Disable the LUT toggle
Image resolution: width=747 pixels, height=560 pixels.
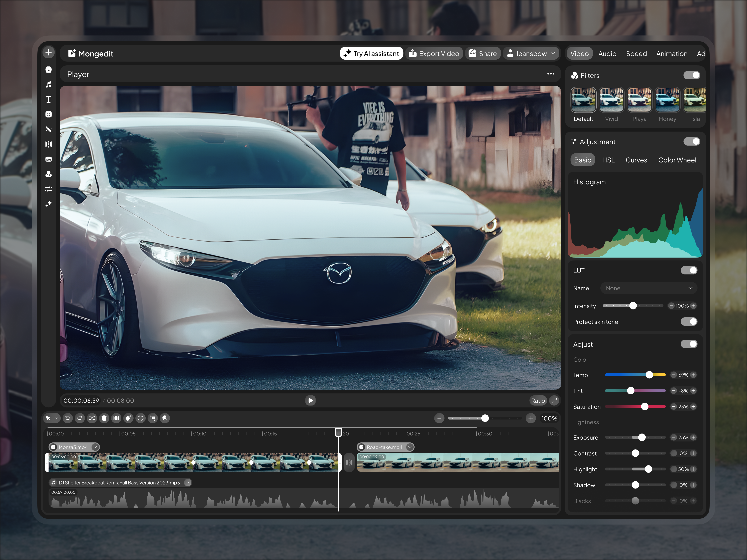point(689,270)
